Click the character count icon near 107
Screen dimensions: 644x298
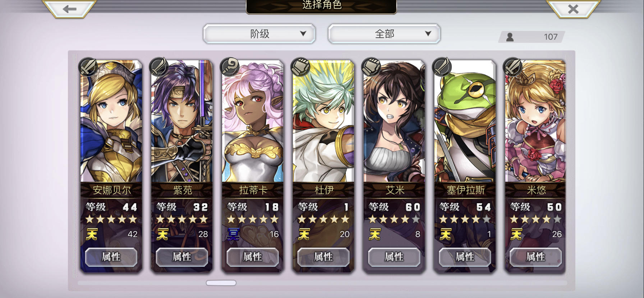(510, 37)
